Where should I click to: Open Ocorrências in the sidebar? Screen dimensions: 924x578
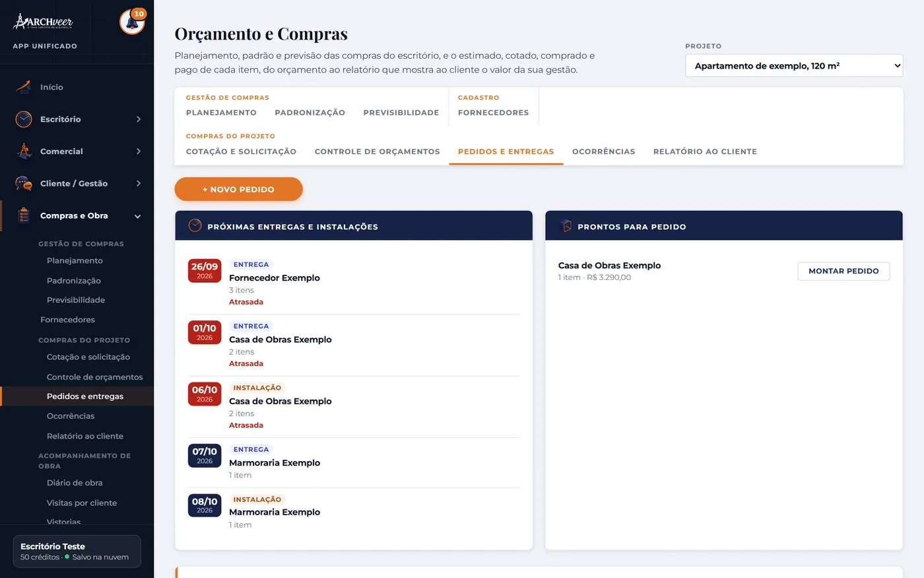71,416
